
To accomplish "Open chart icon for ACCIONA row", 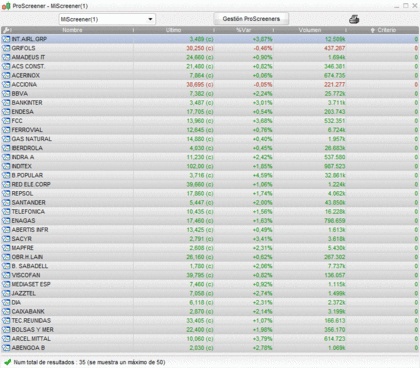I will point(6,85).
